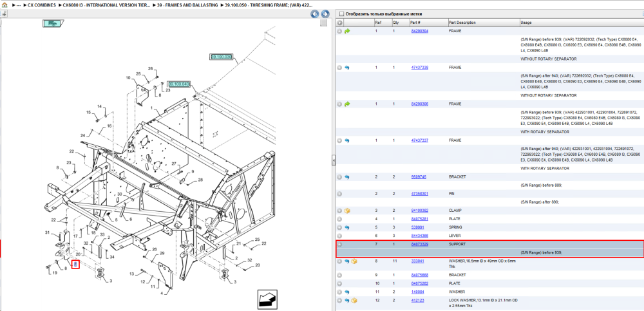Screen dimensions: 644x311
Task: Open part number link 539991
Action: point(418,227)
